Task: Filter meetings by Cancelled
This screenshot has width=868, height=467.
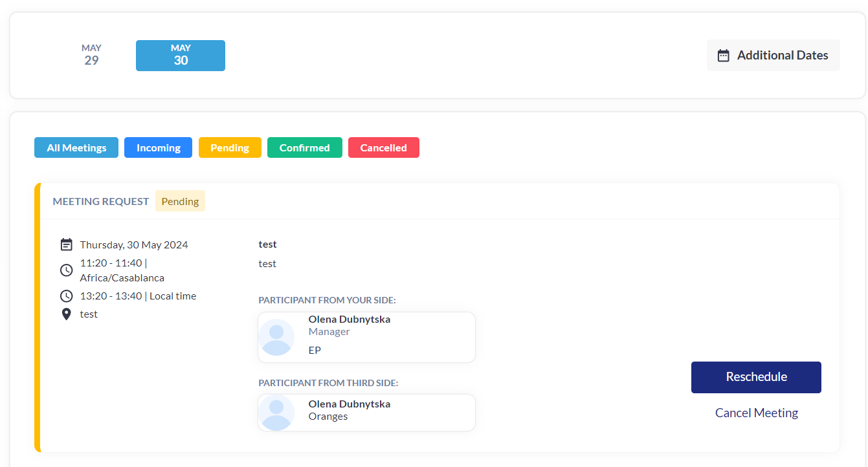Action: click(383, 147)
